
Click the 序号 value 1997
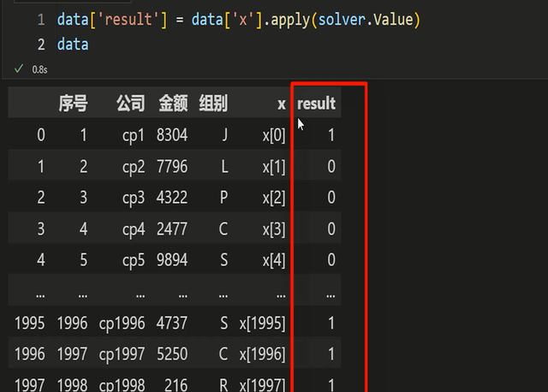[72, 354]
